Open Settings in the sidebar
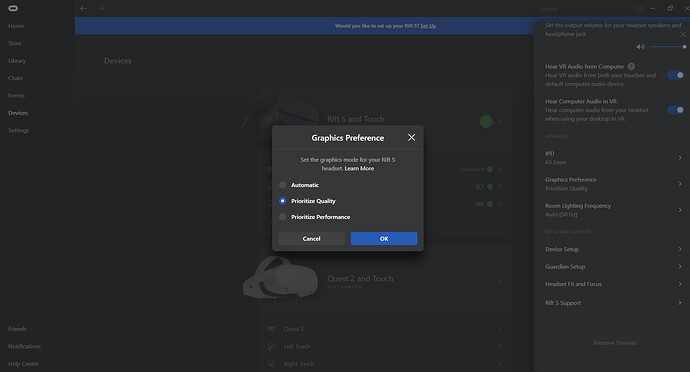690x372 pixels. point(18,130)
